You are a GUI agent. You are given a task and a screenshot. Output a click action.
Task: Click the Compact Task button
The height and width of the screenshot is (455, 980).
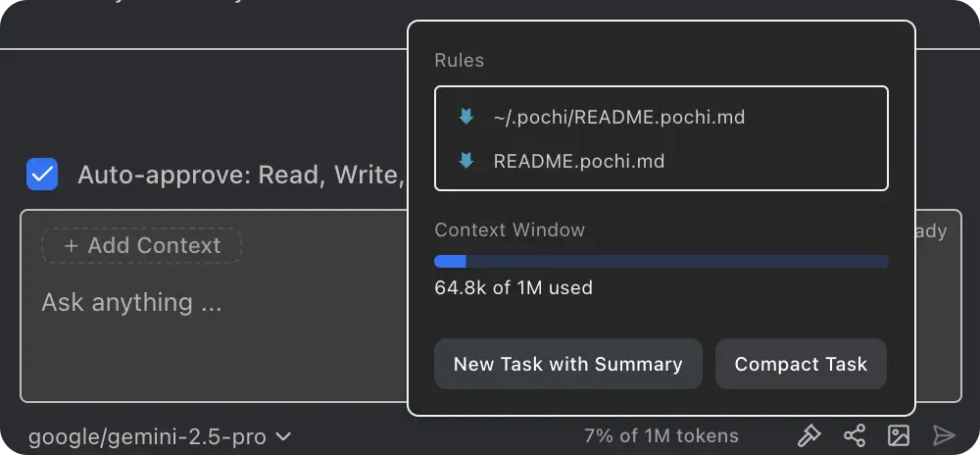(801, 364)
